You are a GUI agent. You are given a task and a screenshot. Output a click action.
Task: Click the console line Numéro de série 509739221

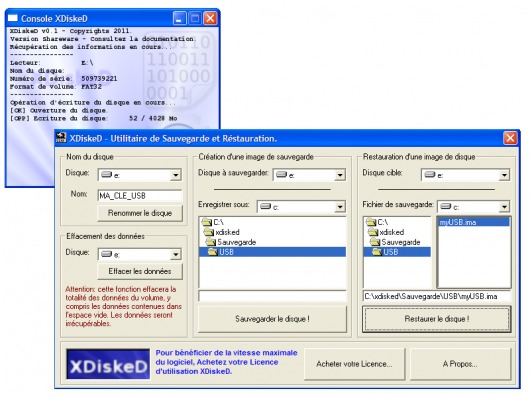(64, 79)
